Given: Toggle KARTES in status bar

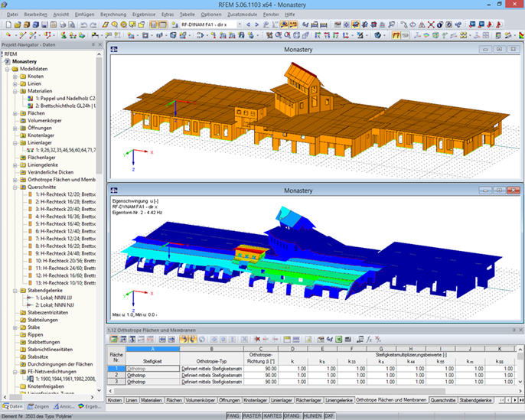Looking at the screenshot, I should pos(272,415).
